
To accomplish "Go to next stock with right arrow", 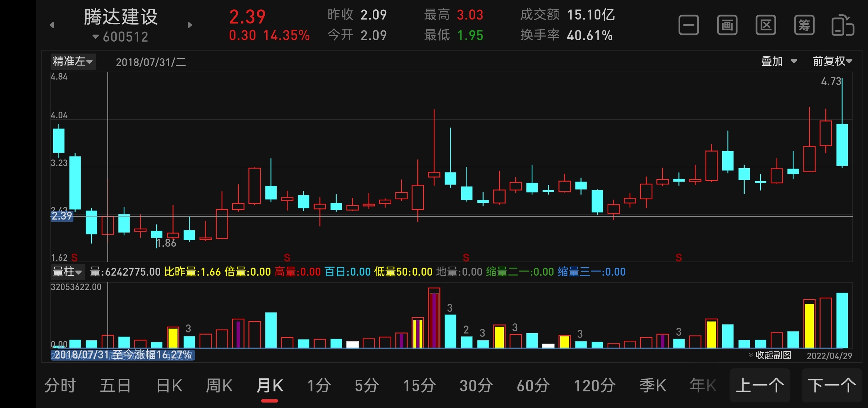I will (x=190, y=25).
